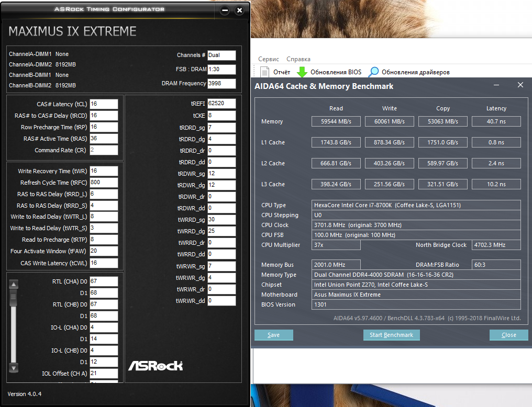
Task: Minimize the ASRock Timing Configurator window
Action: click(225, 10)
